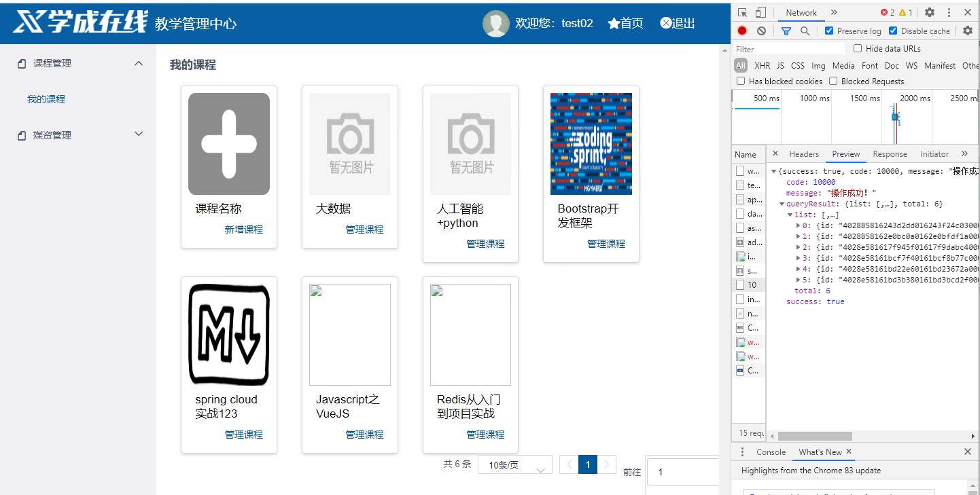980x495 pixels.
Task: Collapse the 课程管理 sidebar section
Action: pos(139,63)
